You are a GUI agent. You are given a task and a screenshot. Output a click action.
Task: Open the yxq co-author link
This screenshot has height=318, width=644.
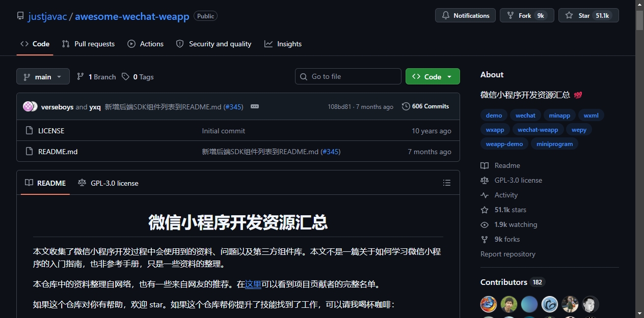[95, 106]
